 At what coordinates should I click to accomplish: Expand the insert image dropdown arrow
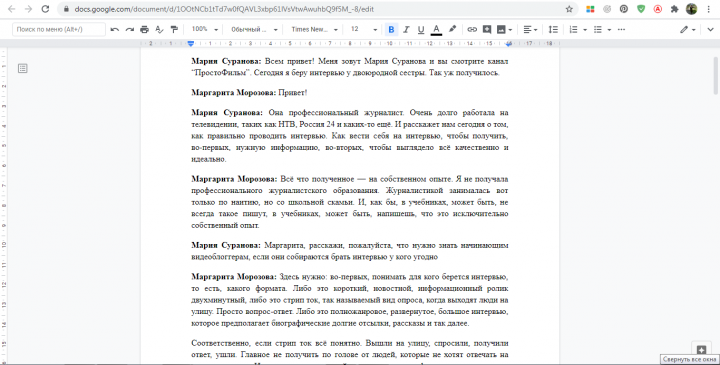tap(510, 30)
